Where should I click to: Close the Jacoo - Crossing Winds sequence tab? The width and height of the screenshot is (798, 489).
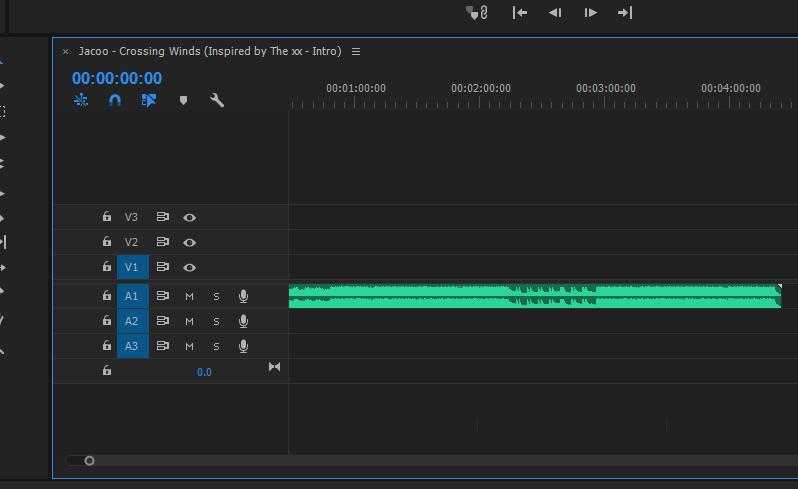pyautogui.click(x=66, y=51)
